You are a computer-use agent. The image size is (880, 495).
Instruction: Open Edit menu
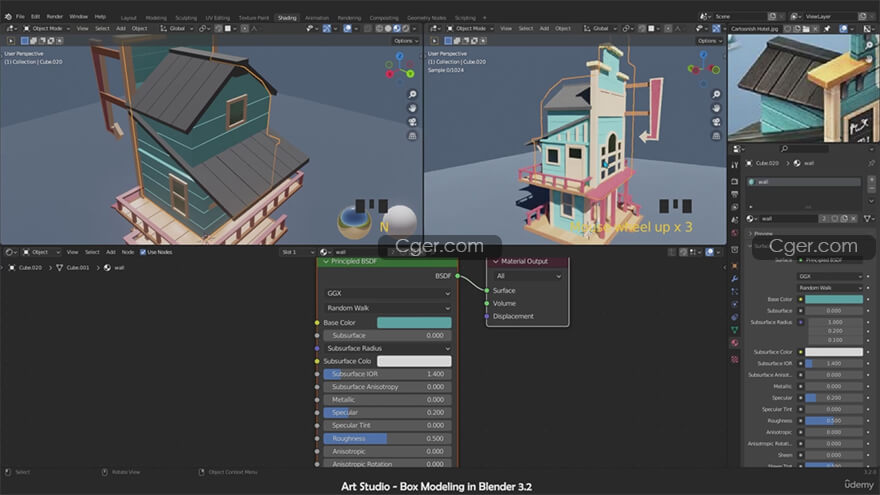click(35, 17)
